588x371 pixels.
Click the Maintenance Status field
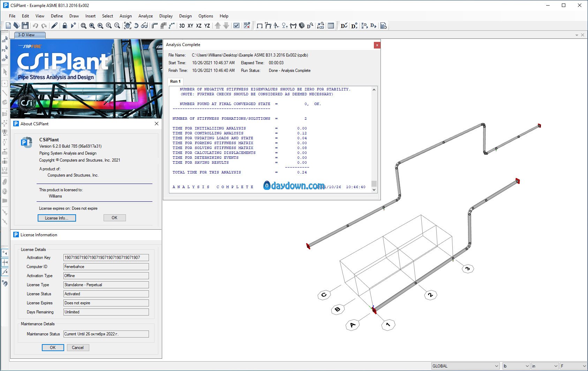click(x=106, y=334)
